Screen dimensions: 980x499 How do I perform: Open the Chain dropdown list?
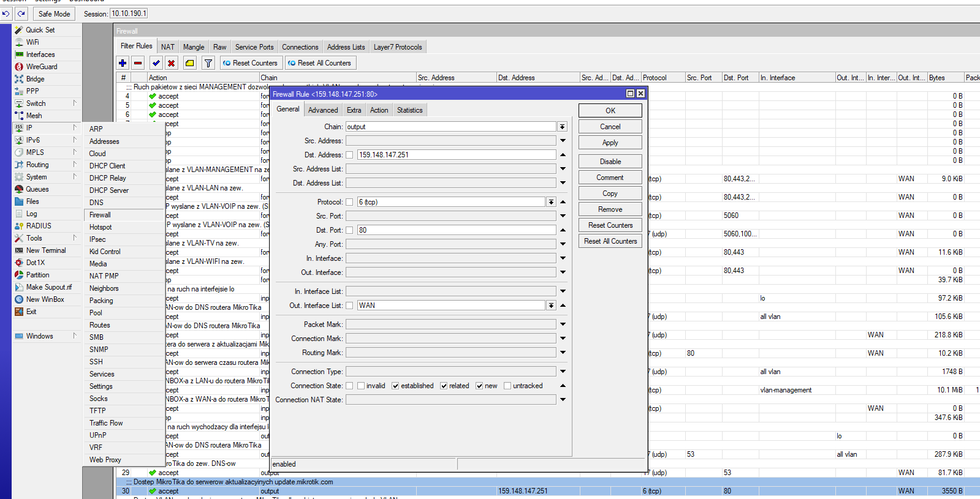[562, 127]
